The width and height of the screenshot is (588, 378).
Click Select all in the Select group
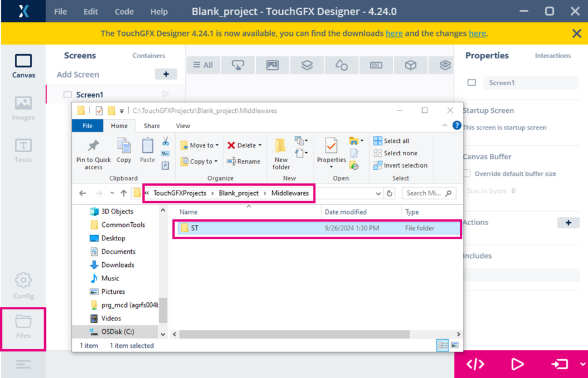(392, 141)
